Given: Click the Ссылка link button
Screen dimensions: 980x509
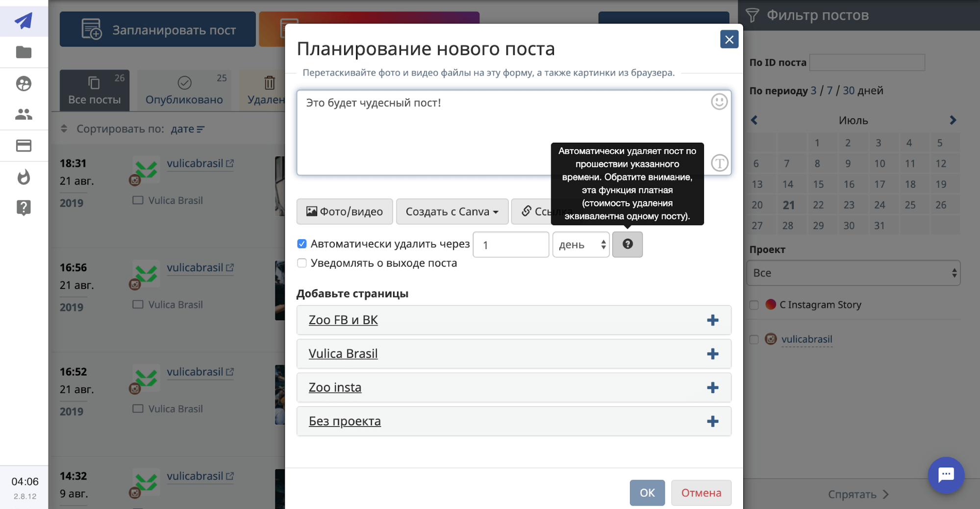Looking at the screenshot, I should coord(531,211).
